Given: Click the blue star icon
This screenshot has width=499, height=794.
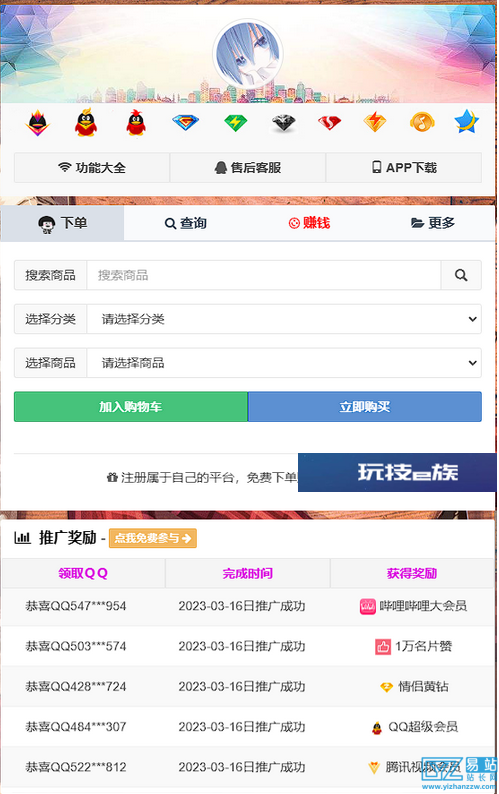Looking at the screenshot, I should pyautogui.click(x=467, y=122).
